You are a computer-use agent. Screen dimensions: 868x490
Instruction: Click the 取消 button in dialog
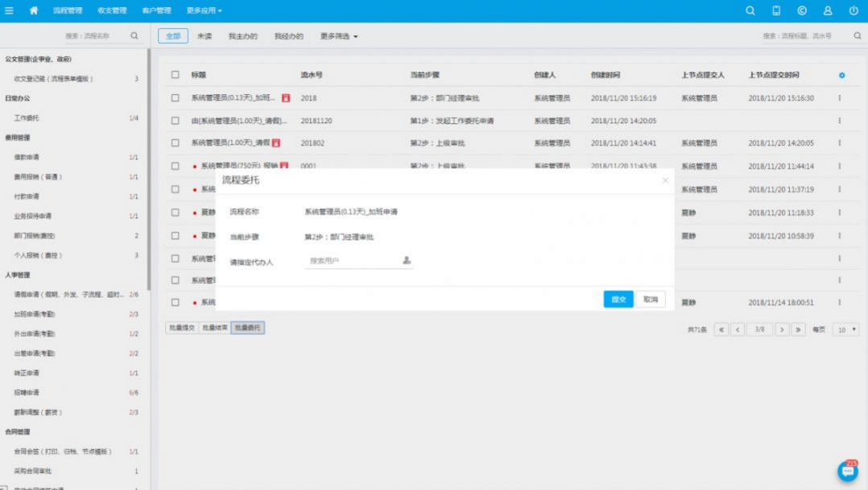651,299
